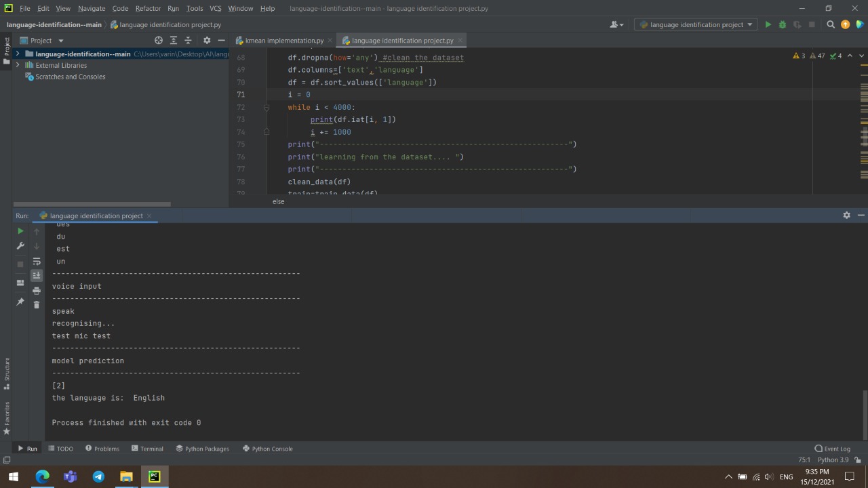Click the Clear All trash icon
This screenshot has height=488, width=868.
click(37, 305)
